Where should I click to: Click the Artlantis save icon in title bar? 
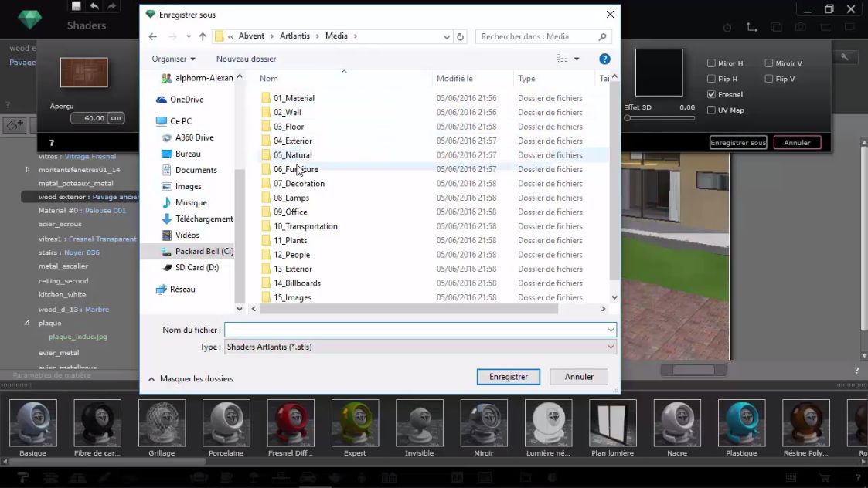[77, 6]
